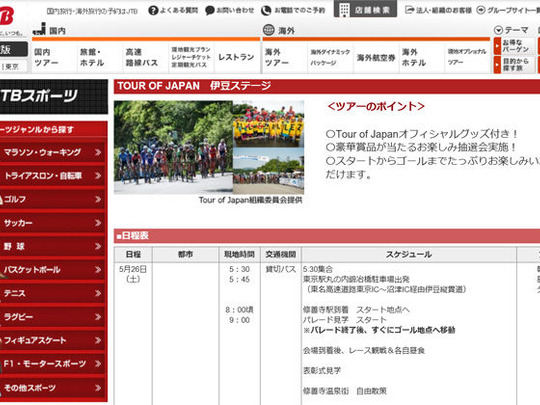Image resolution: width=540 pixels, height=405 pixels.
Task: Select 国内ツアー menu item
Action: 54,57
